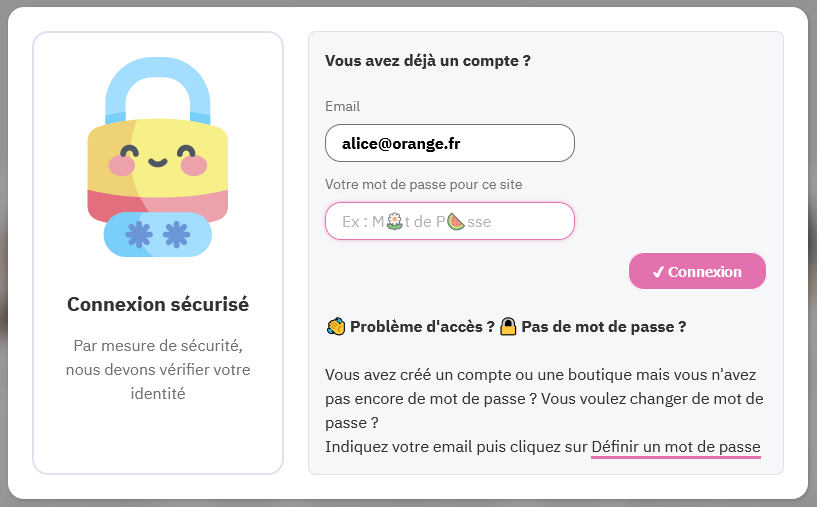Click the checkmark icon inside Connexion button

[657, 271]
